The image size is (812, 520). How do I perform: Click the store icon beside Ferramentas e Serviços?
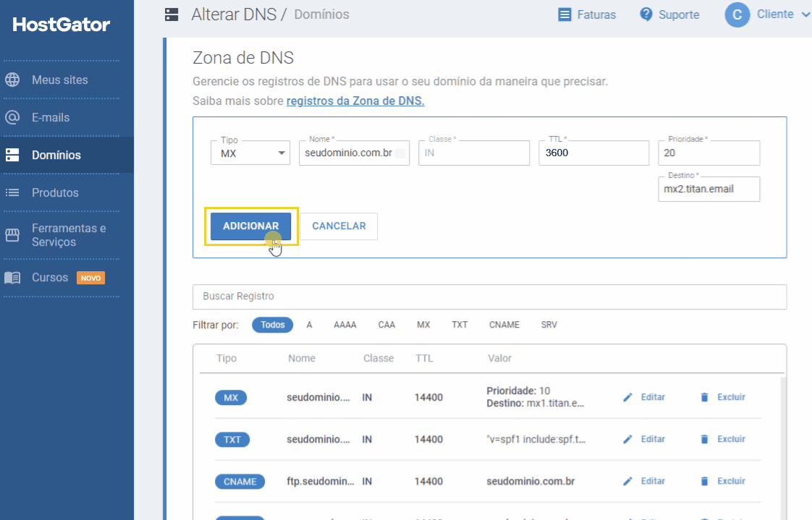[12, 235]
